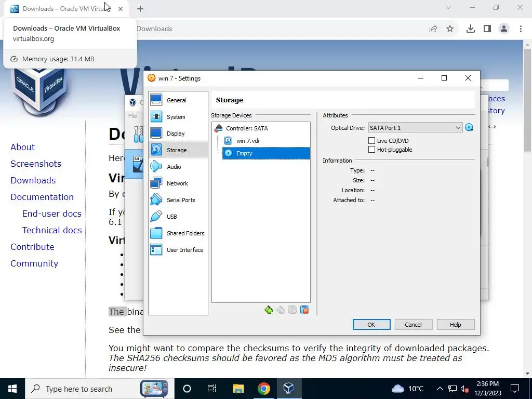Open USB settings category
Image resolution: width=532 pixels, height=399 pixels.
[178, 217]
